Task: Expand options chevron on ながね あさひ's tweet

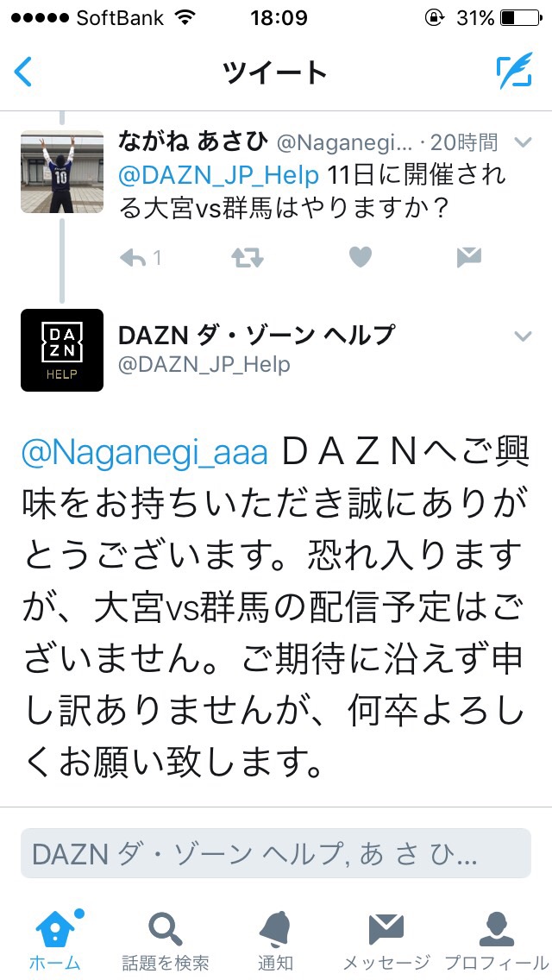Action: coord(522,142)
